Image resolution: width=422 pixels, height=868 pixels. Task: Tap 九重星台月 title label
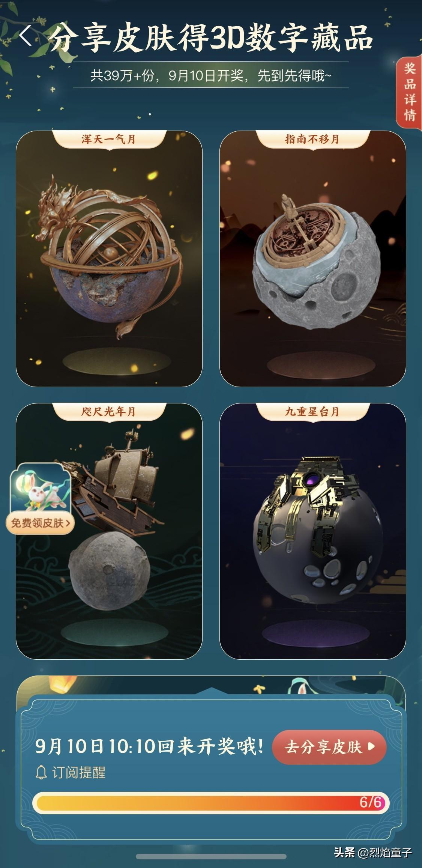point(312,412)
